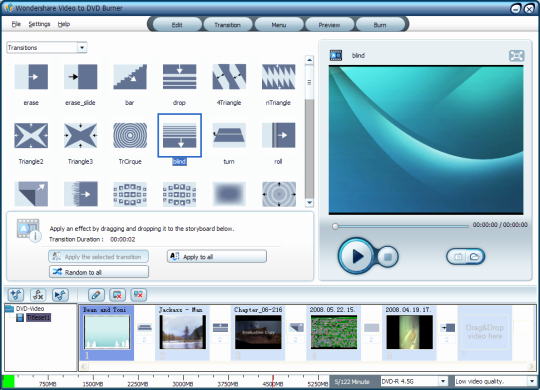The image size is (540, 390).
Task: Click the preview seek slider handle
Action: tap(335, 226)
